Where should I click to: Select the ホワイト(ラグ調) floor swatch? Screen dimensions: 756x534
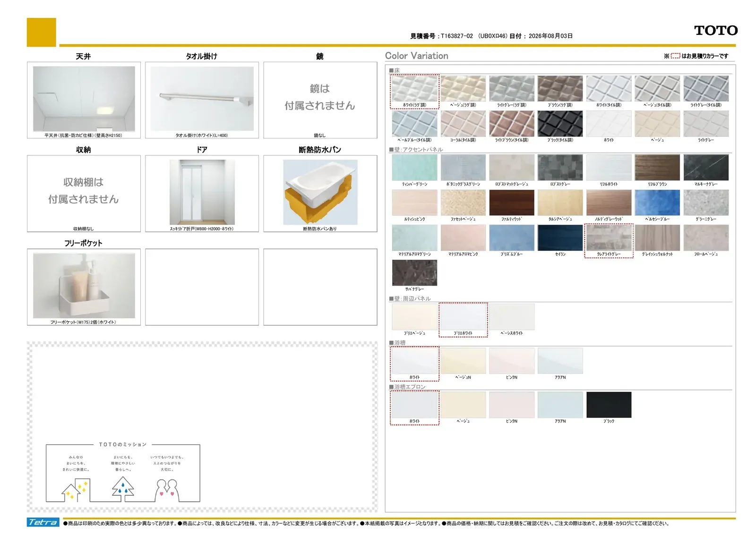414,89
